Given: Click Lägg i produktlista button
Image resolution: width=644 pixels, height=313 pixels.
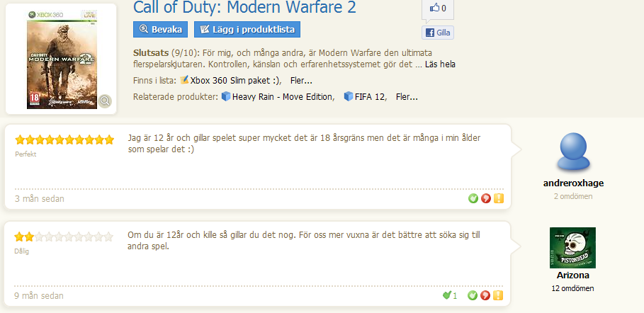Looking at the screenshot, I should pyautogui.click(x=247, y=30).
